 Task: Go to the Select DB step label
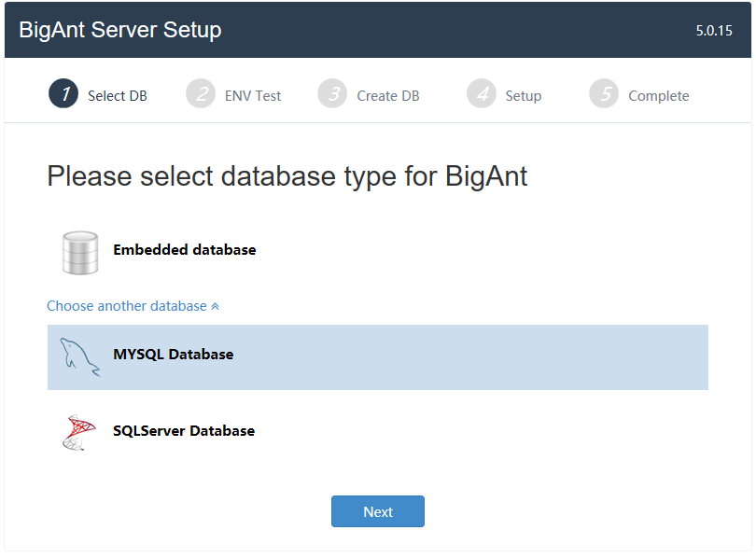click(x=118, y=96)
